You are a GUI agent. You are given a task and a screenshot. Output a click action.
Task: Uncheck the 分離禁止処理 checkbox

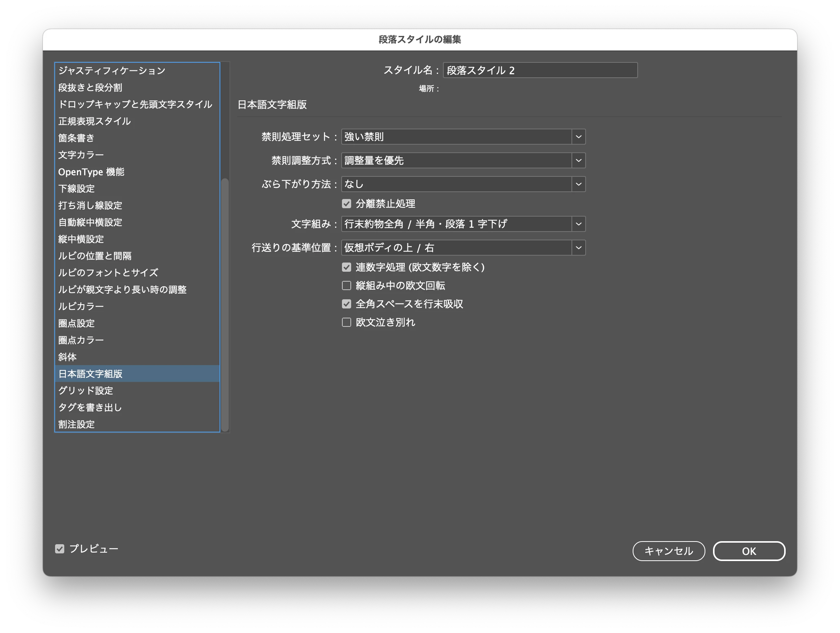[x=347, y=204]
